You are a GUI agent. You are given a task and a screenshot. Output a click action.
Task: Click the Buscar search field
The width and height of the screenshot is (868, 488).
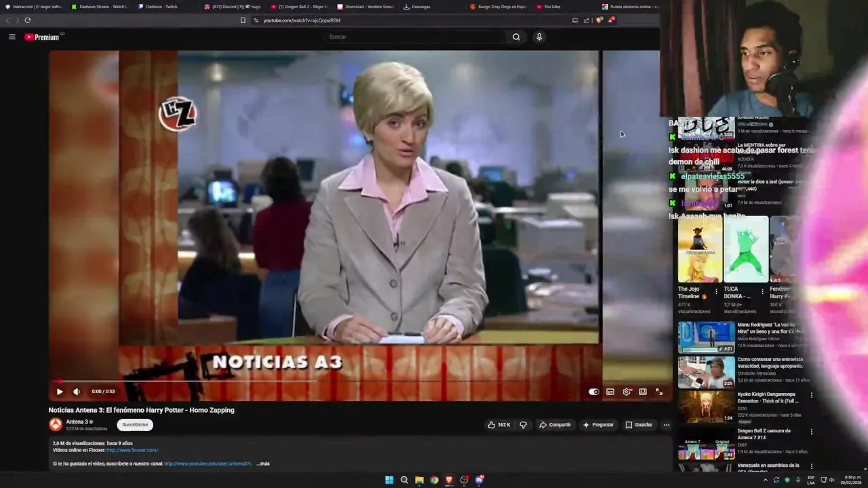pos(415,37)
